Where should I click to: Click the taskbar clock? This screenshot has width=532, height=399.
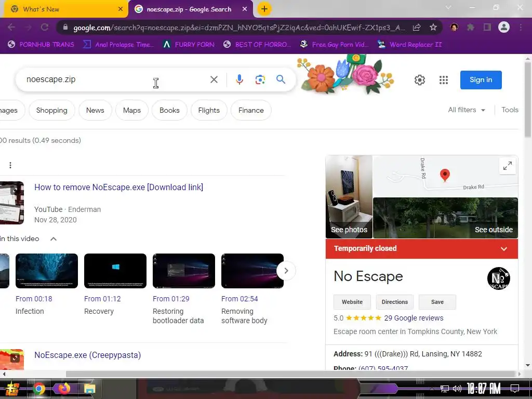coord(484,389)
